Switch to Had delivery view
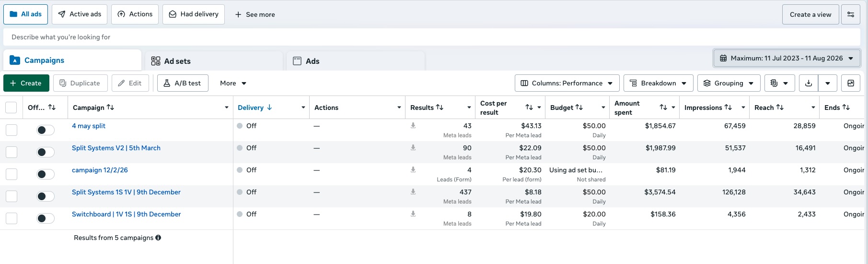Viewport: 868px width, 264px height. pyautogui.click(x=194, y=14)
